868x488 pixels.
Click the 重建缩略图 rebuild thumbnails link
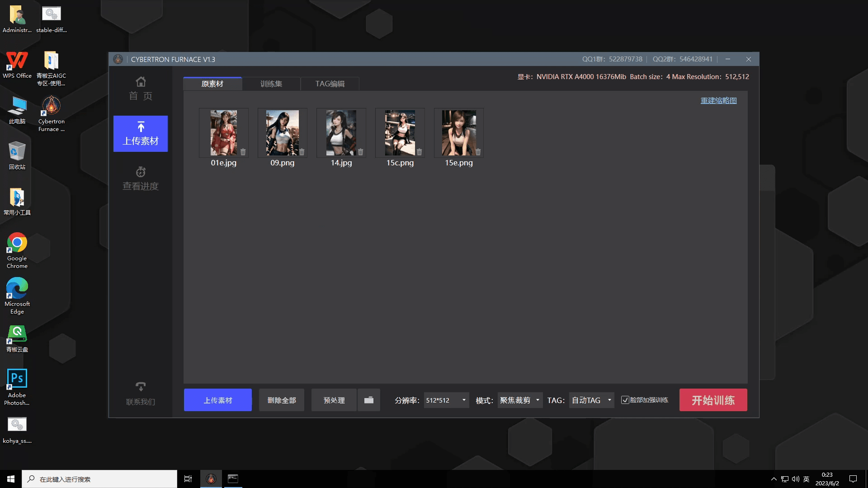[x=718, y=100]
